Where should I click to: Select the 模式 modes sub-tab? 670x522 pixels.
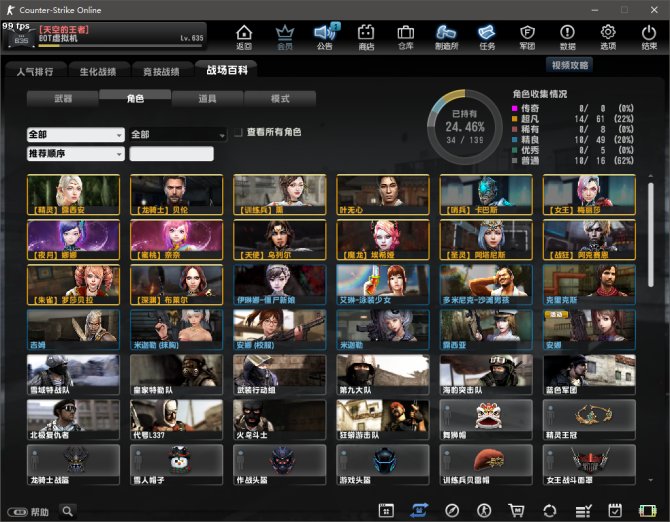[280, 99]
